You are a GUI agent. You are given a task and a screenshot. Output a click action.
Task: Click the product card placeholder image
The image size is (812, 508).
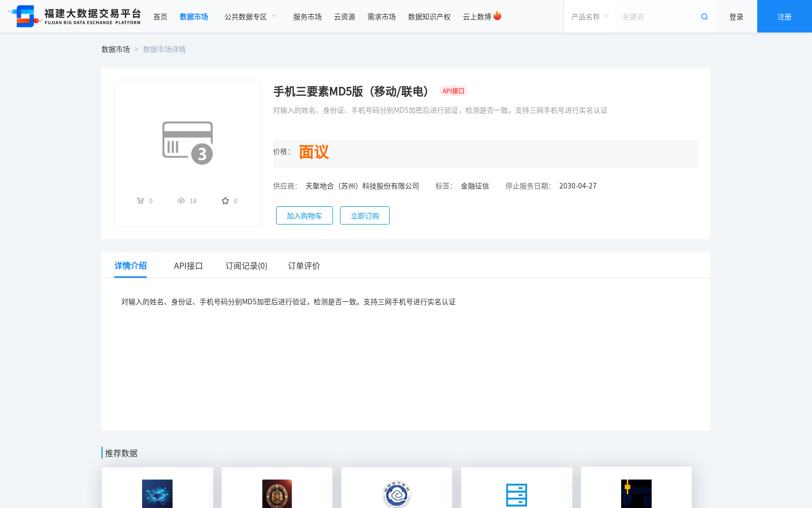188,143
